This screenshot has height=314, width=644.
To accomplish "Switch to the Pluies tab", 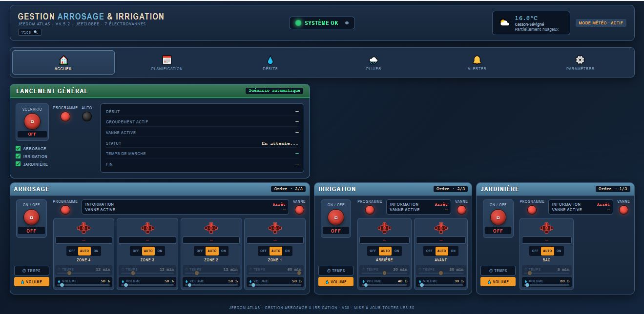I will (x=374, y=63).
